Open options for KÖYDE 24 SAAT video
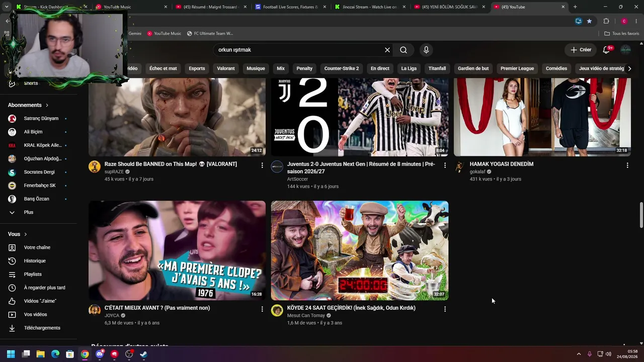The image size is (644, 362). point(445,309)
